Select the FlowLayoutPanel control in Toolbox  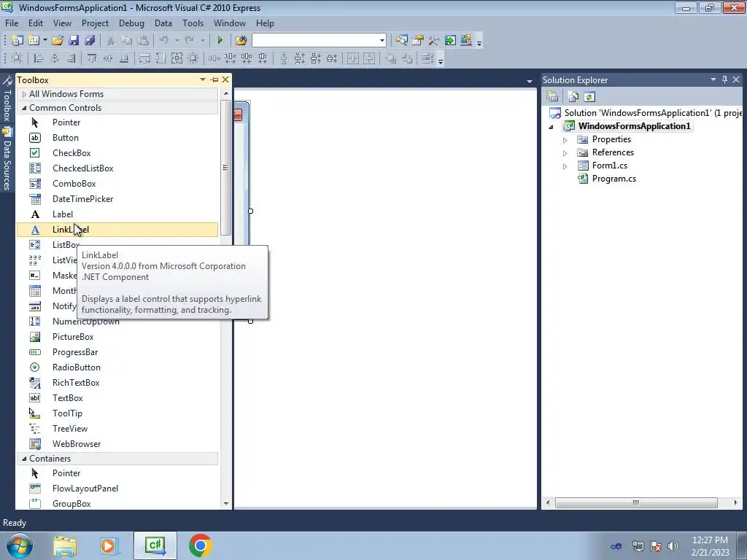117,488
